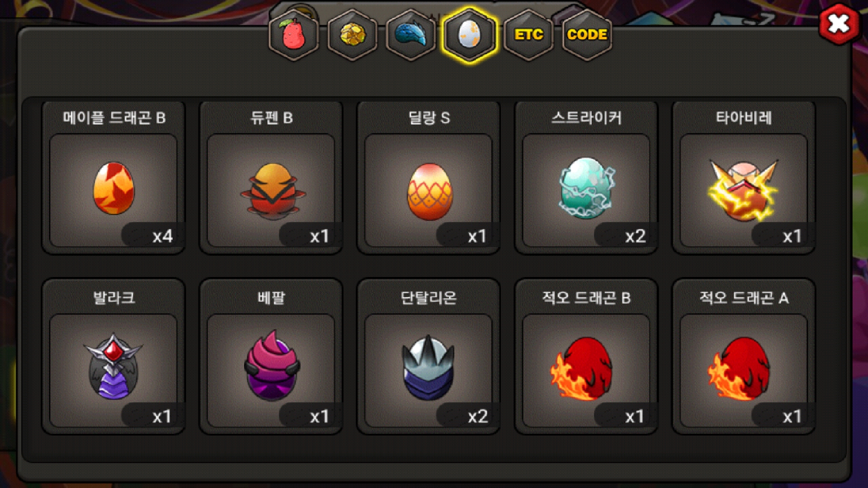The height and width of the screenshot is (488, 868).
Task: Close the inventory with red X
Action: point(839,24)
